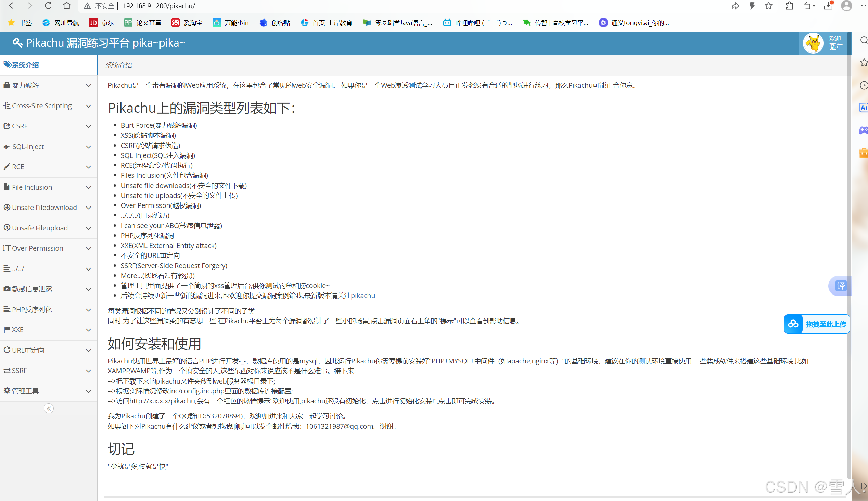Click the pikachu hyperlink in list
The height and width of the screenshot is (501, 868).
pos(363,296)
